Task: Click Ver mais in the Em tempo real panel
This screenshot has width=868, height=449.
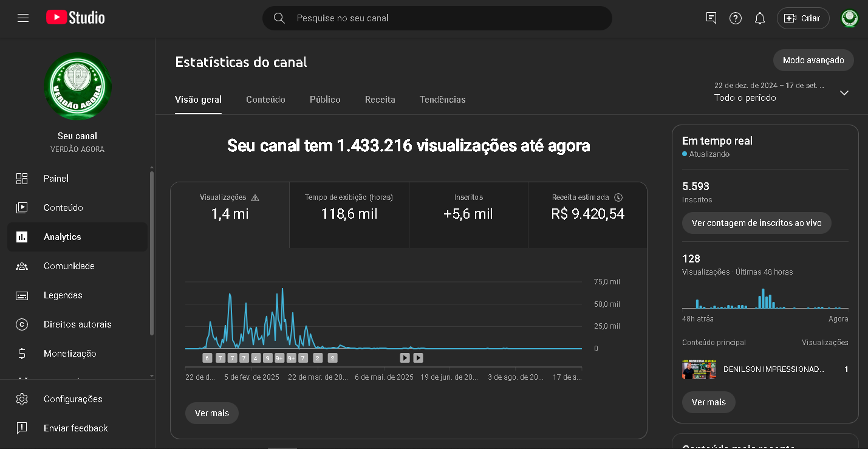Action: 709,402
